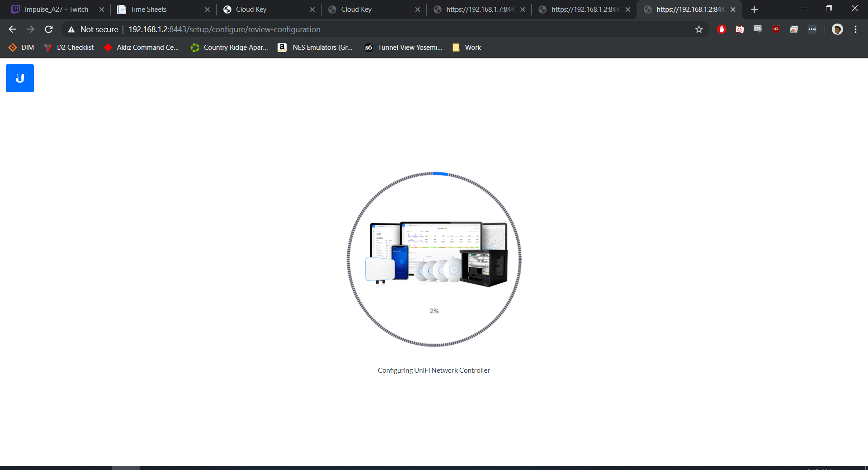Screen dimensions: 868x470
Task: Switch to the Impulse_A27 - Twitch tab
Action: [56, 9]
